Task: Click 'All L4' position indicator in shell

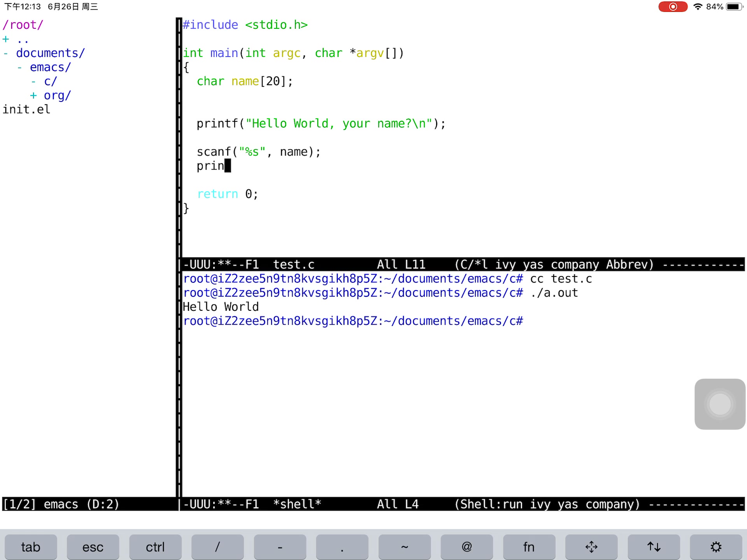Action: (x=398, y=504)
